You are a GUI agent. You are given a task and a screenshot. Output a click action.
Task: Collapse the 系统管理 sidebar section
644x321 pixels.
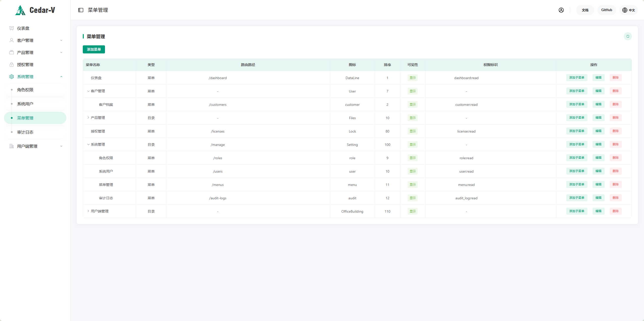(61, 77)
